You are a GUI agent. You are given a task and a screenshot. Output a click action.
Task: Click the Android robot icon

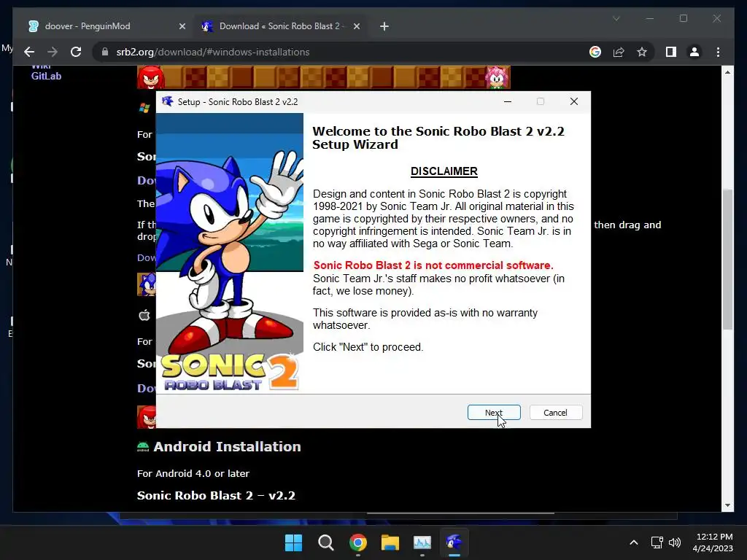(x=143, y=447)
